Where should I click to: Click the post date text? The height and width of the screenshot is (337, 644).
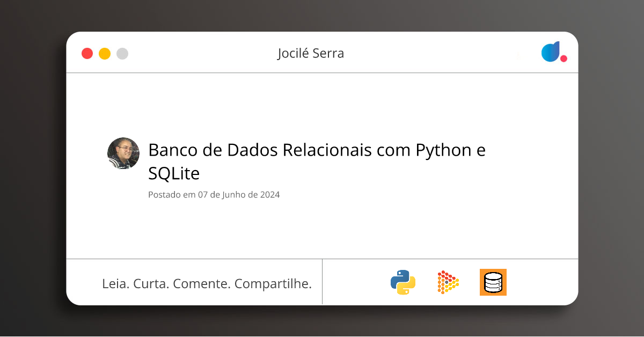(214, 195)
